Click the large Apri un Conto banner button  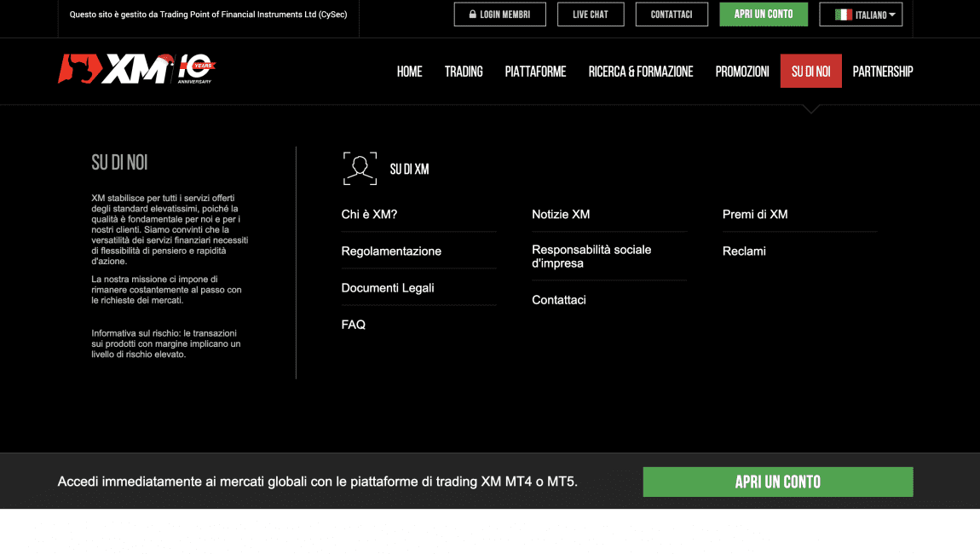pyautogui.click(x=777, y=482)
